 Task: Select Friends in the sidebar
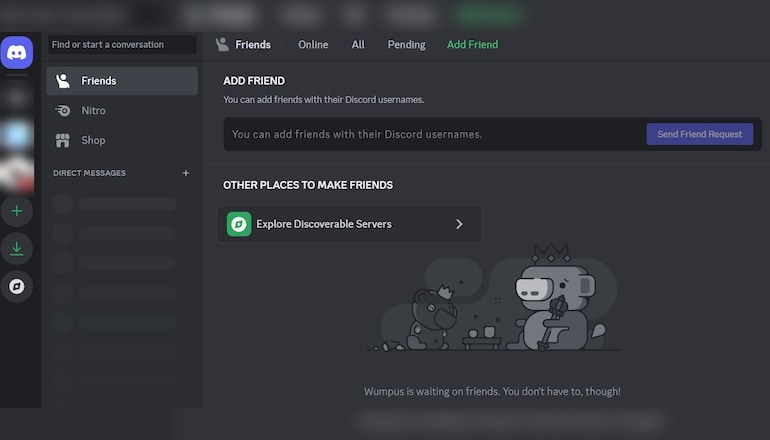[x=122, y=81]
